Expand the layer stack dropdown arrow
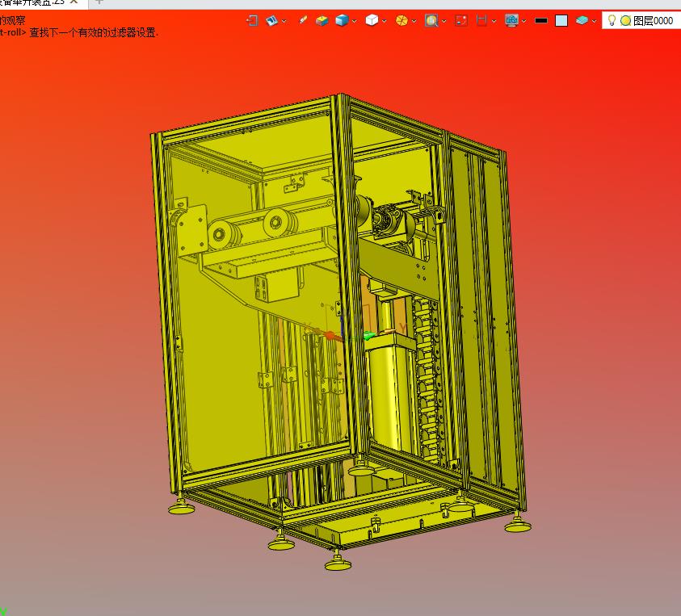681x616 pixels. (x=594, y=21)
